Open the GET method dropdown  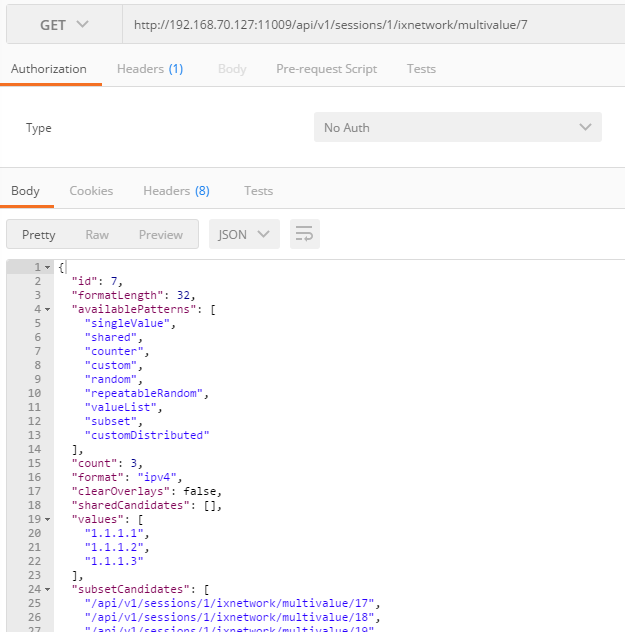coord(64,25)
